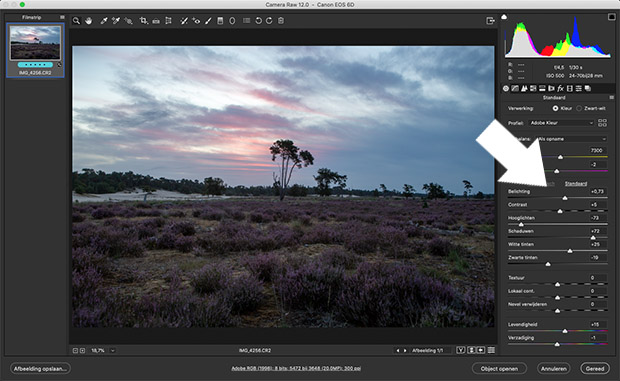Screen dimensions: 620x381
Task: Rotate image 90° clockwise
Action: tap(269, 21)
